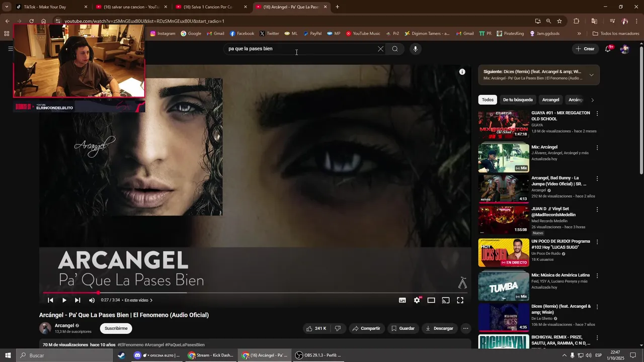The image size is (644, 362).
Task: Open the Crear create menu
Action: 585,49
